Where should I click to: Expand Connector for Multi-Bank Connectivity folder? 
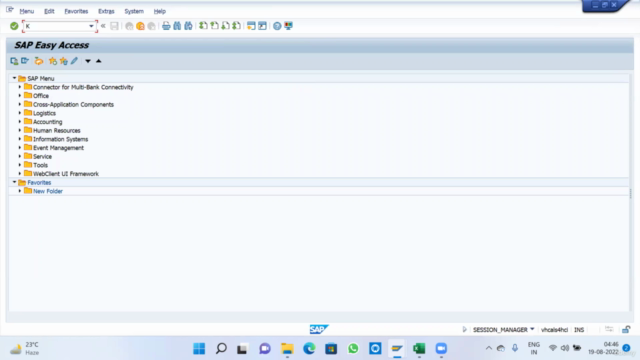click(x=20, y=87)
